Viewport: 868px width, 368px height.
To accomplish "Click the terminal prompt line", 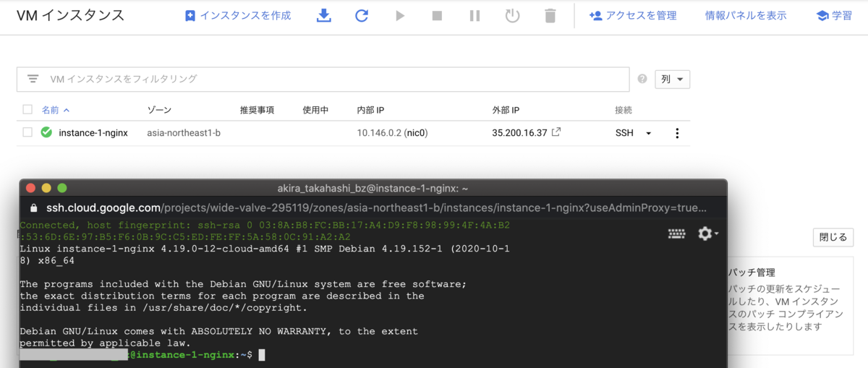I will (x=142, y=355).
